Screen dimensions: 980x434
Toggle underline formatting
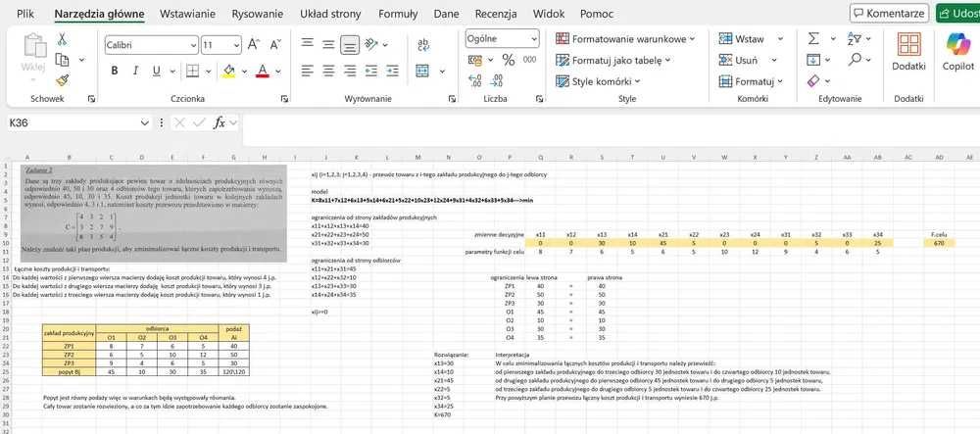(x=156, y=71)
